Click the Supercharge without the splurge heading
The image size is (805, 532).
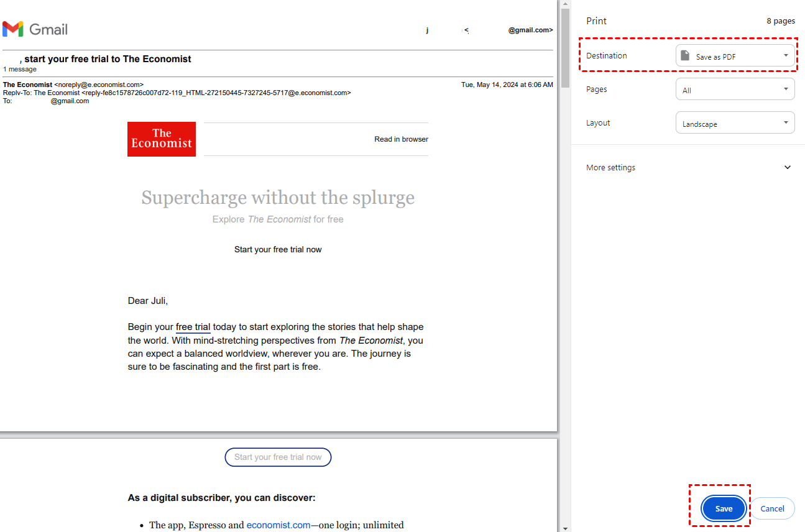click(x=278, y=198)
